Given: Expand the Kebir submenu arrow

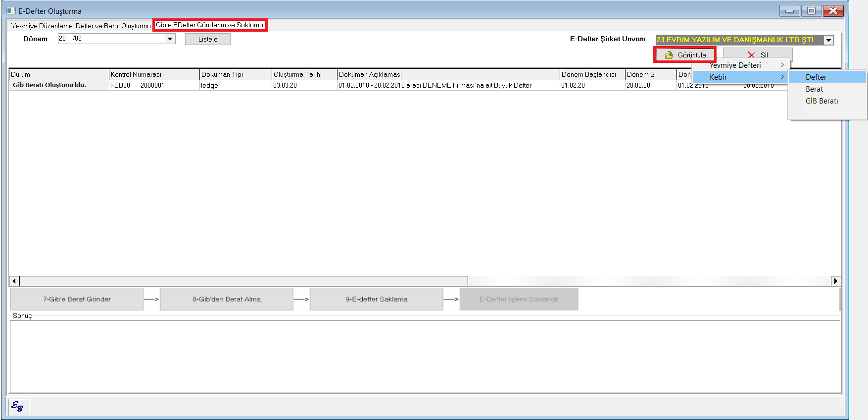Looking at the screenshot, I should point(782,77).
